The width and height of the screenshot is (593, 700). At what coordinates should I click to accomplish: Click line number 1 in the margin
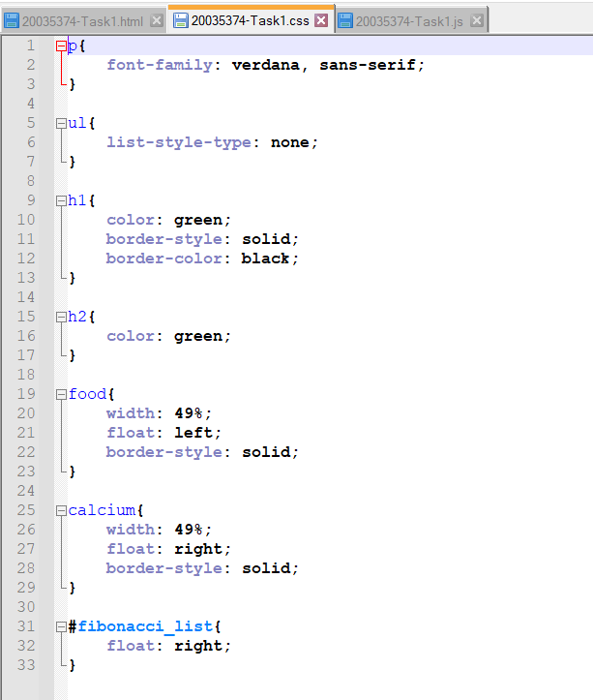30,46
